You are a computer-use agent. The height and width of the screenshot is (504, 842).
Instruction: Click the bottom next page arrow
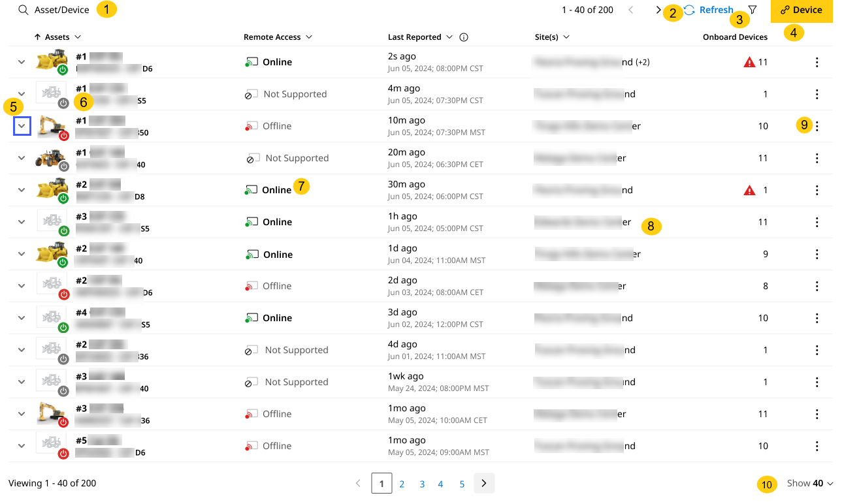[484, 483]
